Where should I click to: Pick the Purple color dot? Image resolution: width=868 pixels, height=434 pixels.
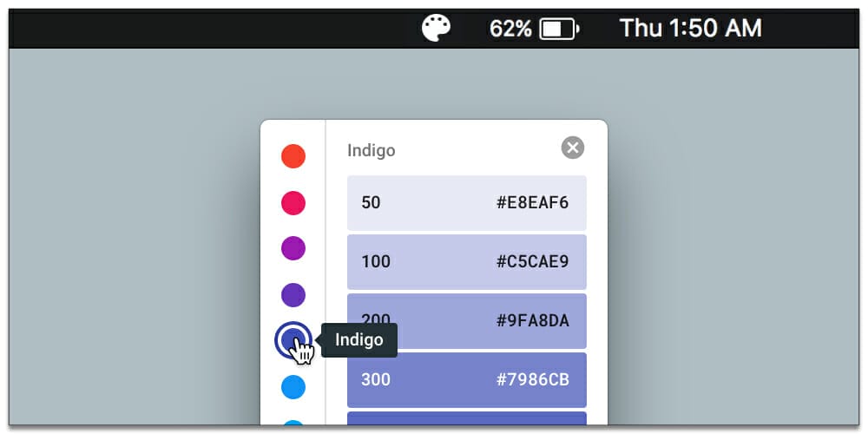tap(293, 248)
